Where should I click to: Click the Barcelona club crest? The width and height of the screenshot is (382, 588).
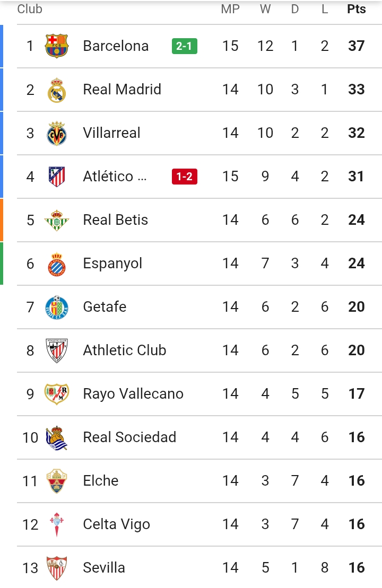point(57,46)
